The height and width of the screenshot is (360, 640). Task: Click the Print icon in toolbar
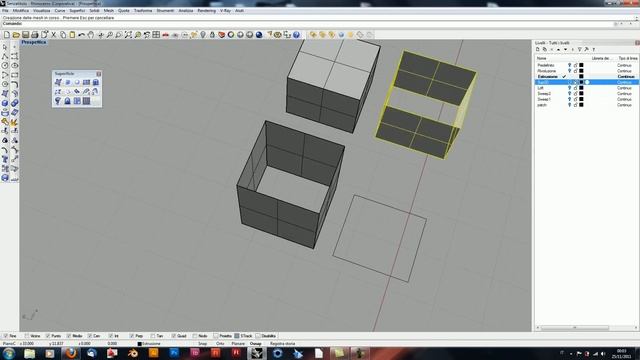35,35
